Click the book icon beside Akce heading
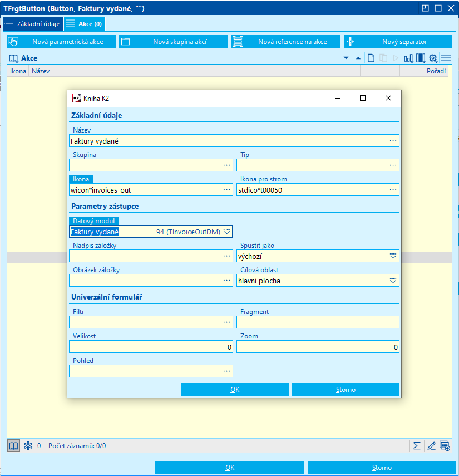459x476 pixels. (x=14, y=58)
